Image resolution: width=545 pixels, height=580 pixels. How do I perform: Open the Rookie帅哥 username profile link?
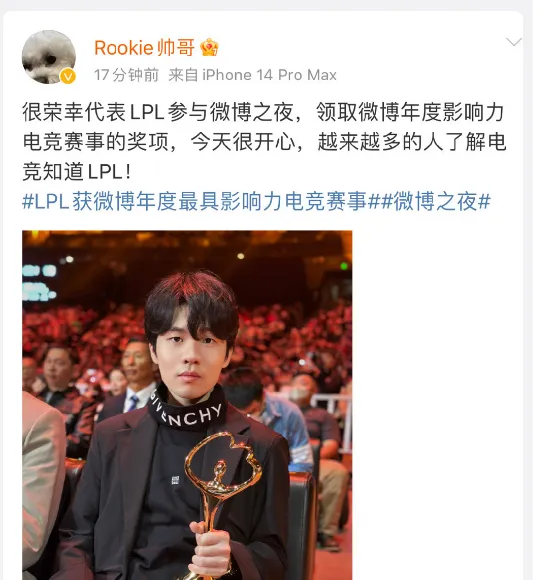coord(144,48)
